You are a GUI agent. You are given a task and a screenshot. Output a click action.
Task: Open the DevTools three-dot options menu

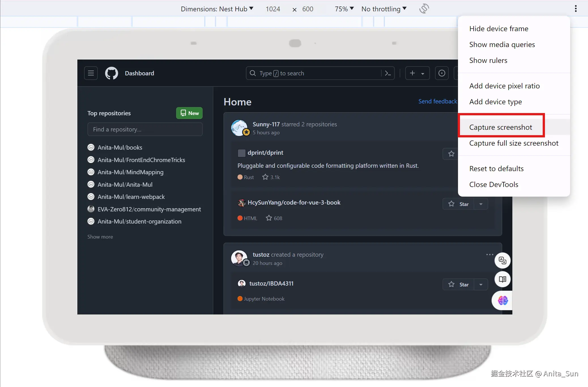pos(576,9)
